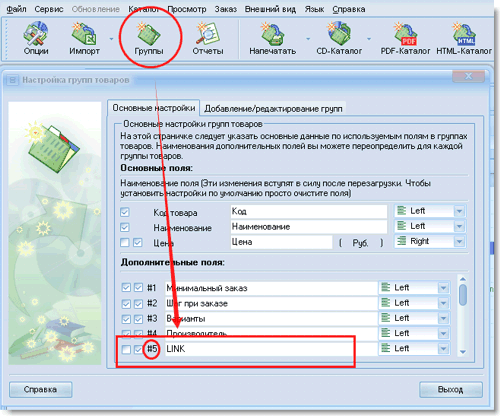
Task: Click the PDF-Каталог icon
Action: (405, 38)
